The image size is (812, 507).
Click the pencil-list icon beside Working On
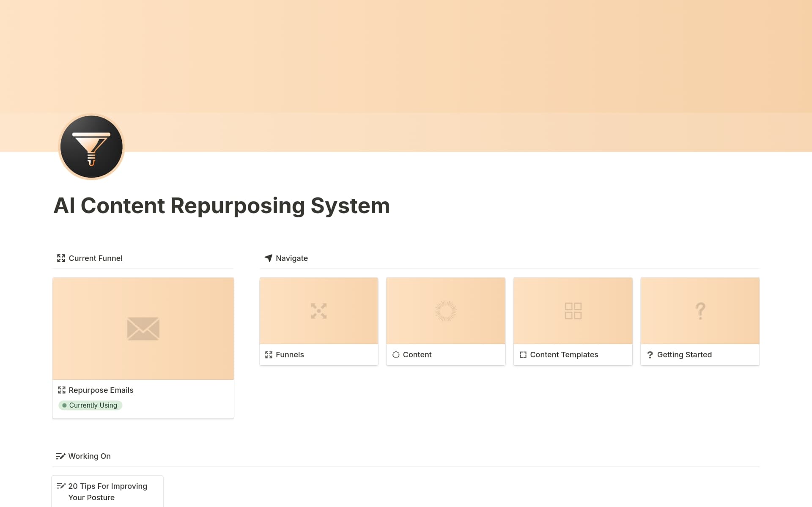(x=60, y=456)
